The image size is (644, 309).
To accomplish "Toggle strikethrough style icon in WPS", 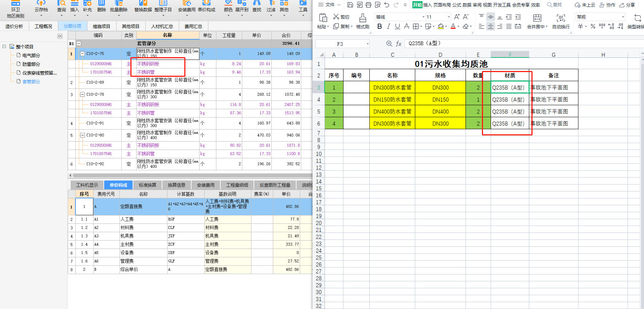I will point(407,26).
